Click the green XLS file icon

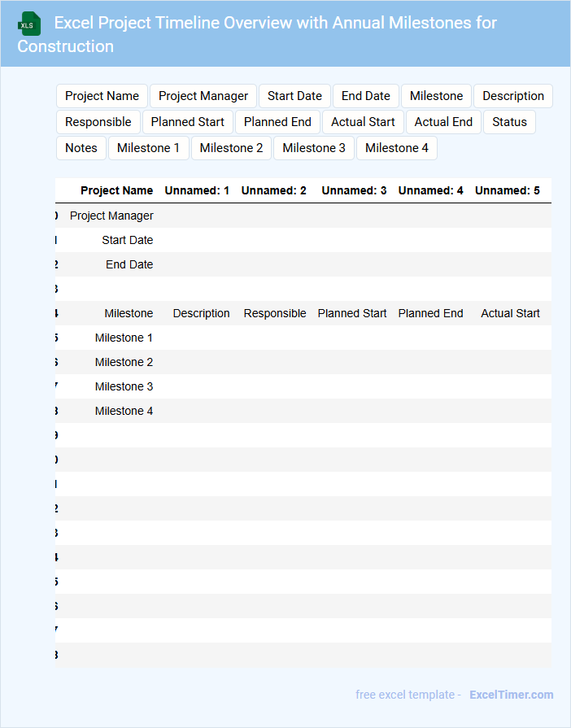tap(30, 24)
